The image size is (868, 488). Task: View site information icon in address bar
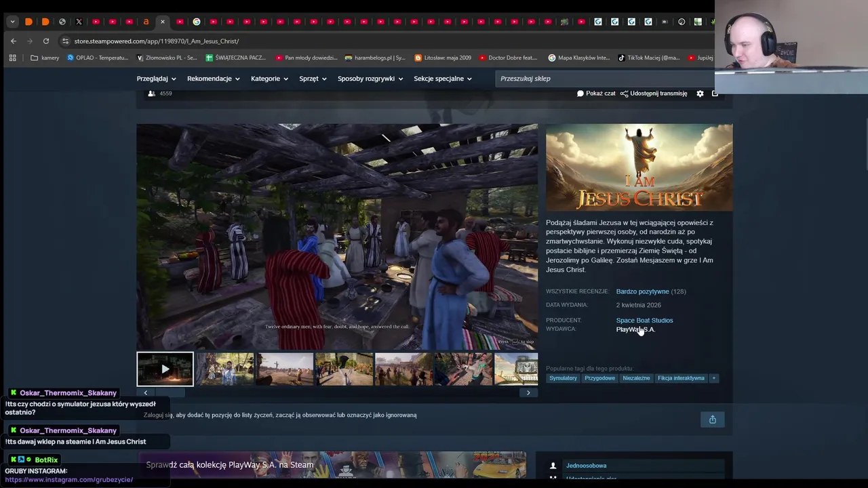point(65,41)
